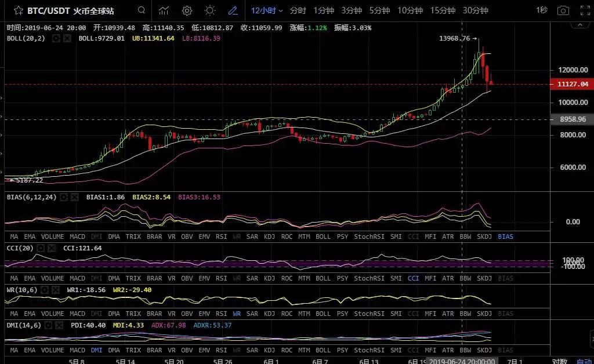Switch BIAS panel to MACD indicator
Viewport: 594px width, 364px height.
coord(77,236)
